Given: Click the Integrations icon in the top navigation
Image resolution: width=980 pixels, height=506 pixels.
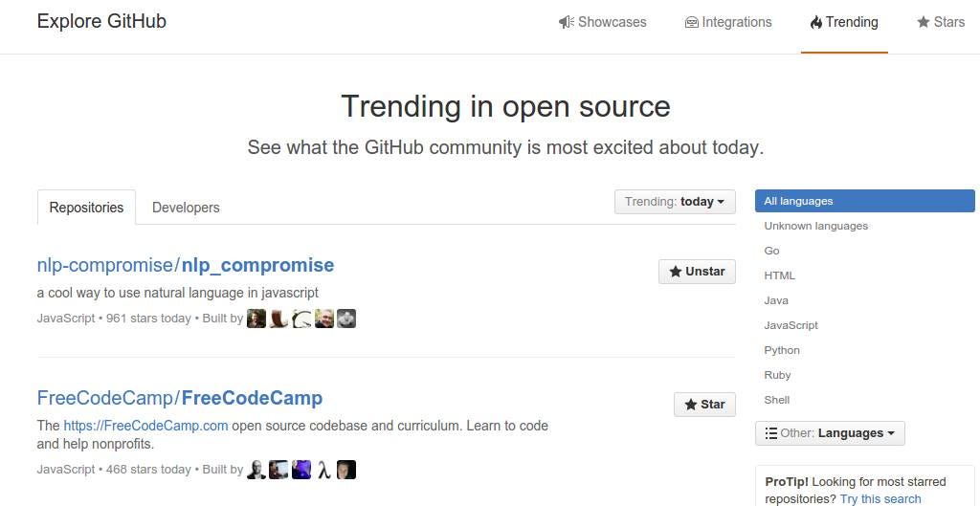Looking at the screenshot, I should tap(691, 23).
